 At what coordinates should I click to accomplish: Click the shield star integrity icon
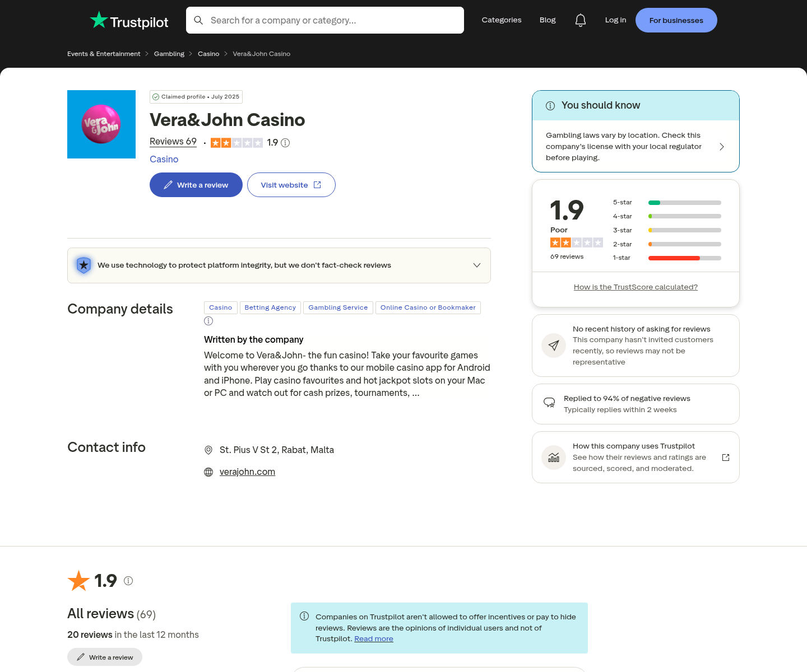coord(84,265)
